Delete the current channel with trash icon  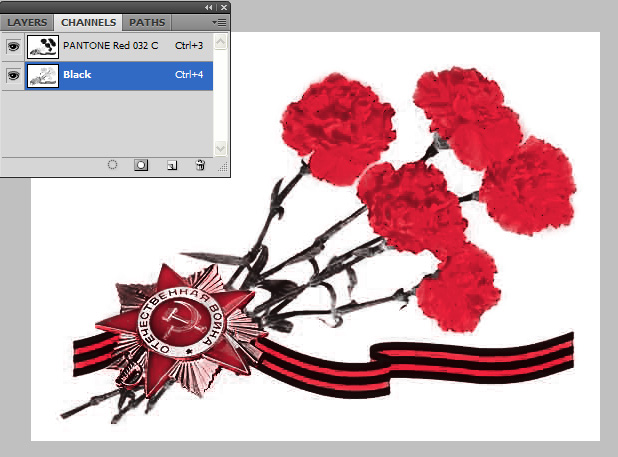coord(200,165)
